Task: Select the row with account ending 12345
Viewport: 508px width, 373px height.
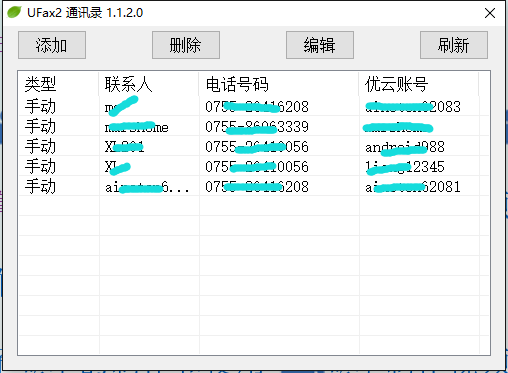Action: (254, 166)
